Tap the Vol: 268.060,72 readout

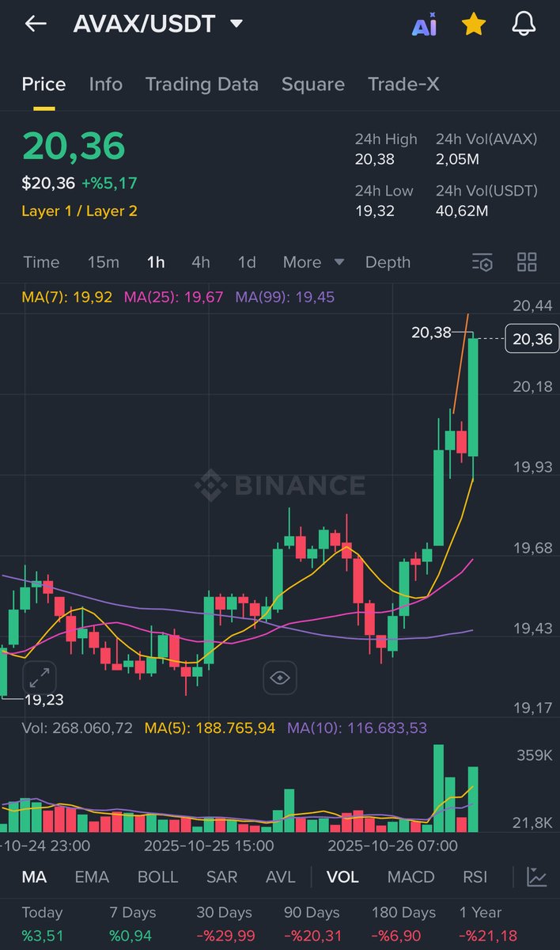[x=78, y=728]
